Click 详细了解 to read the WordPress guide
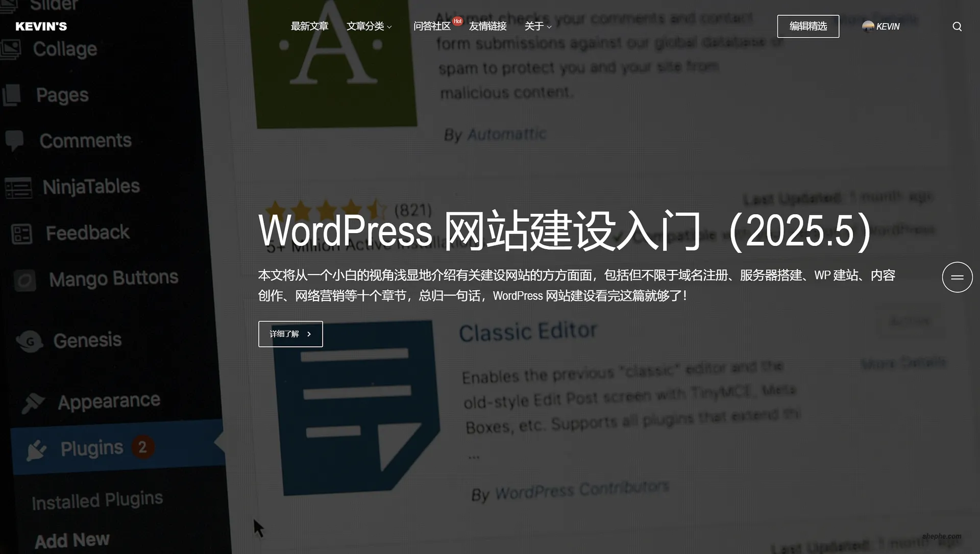Viewport: 980px width, 554px height. [x=290, y=334]
